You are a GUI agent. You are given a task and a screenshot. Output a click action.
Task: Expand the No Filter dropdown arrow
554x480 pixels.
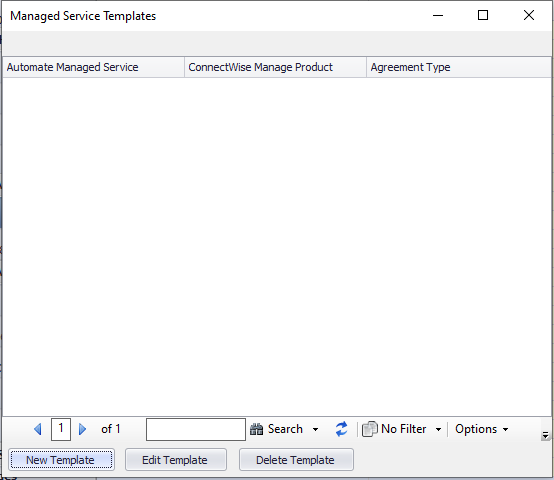[x=438, y=429]
